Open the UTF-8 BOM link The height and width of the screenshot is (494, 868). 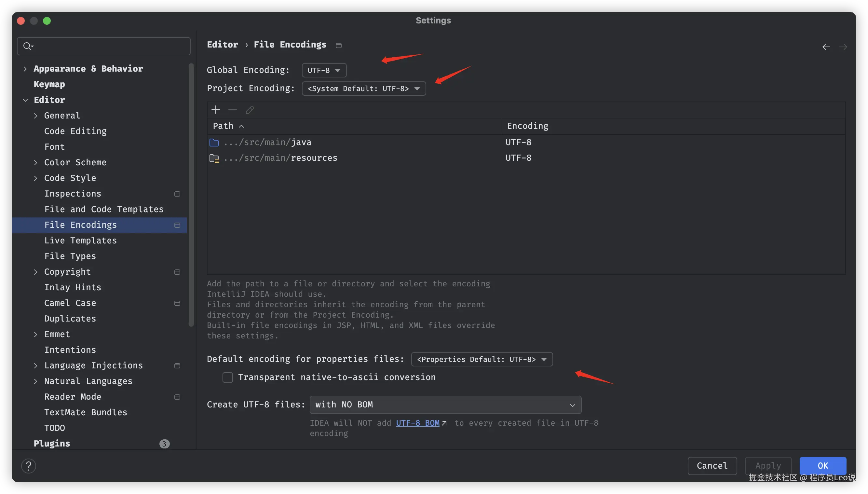point(417,423)
